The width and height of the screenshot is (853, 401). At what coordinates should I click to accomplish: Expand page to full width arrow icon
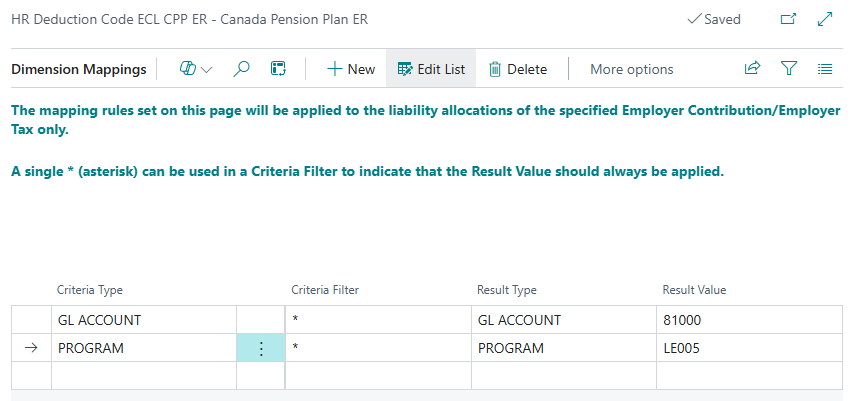[825, 19]
